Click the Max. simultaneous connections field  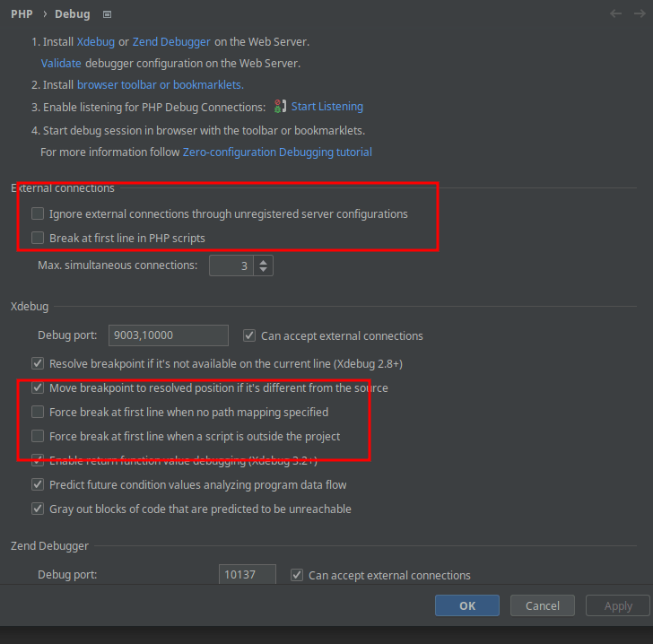(231, 265)
